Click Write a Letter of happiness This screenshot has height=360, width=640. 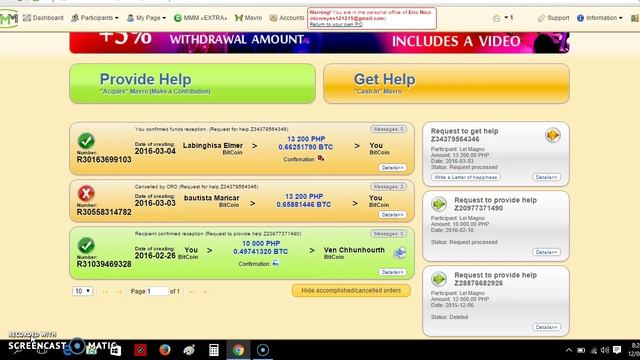(x=466, y=177)
